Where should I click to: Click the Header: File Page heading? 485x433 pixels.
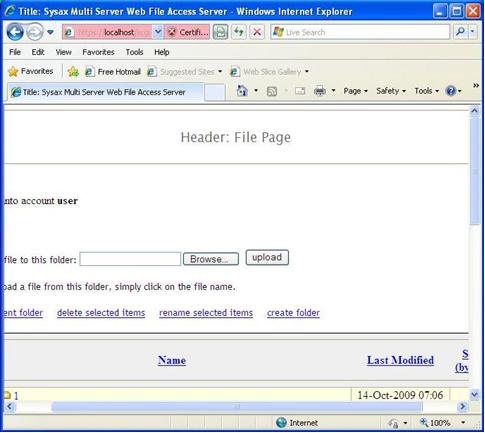coord(236,137)
